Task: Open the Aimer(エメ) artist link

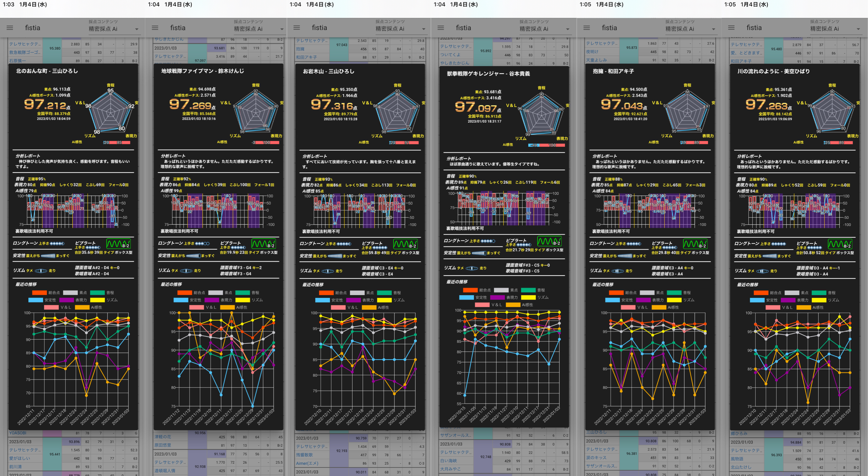Action: click(307, 463)
